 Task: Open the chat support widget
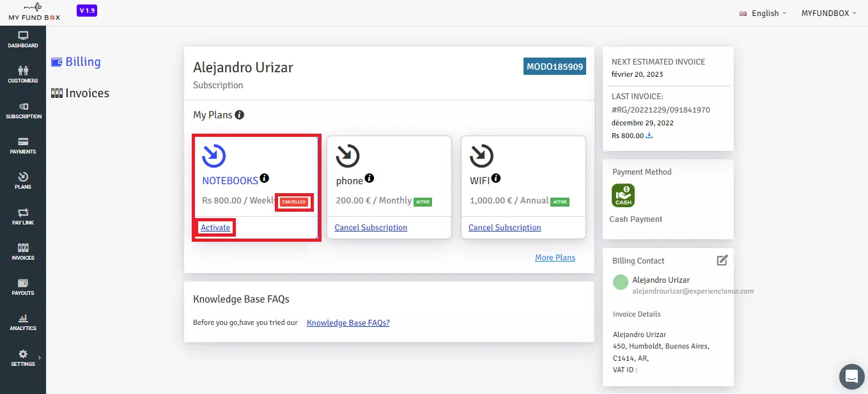[x=851, y=376]
